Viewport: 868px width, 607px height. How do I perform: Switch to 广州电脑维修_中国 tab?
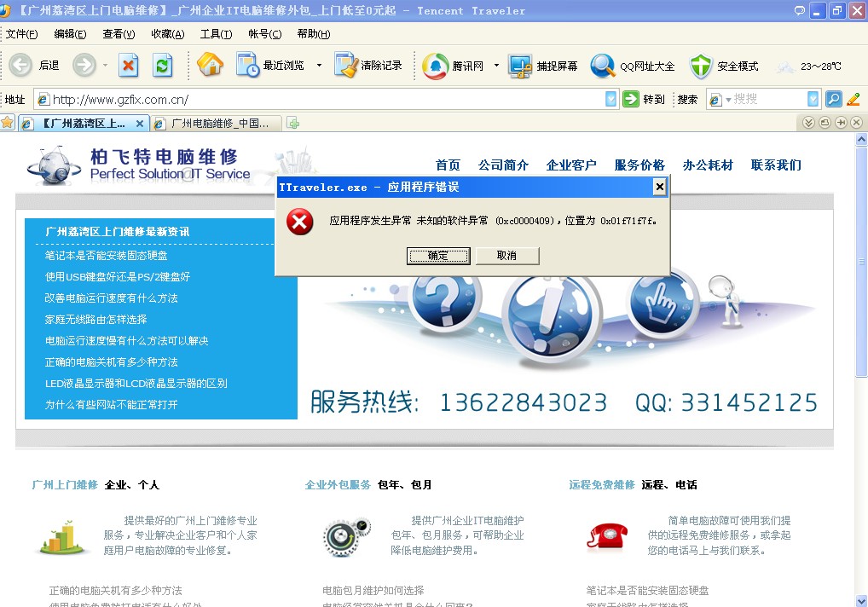click(x=216, y=124)
